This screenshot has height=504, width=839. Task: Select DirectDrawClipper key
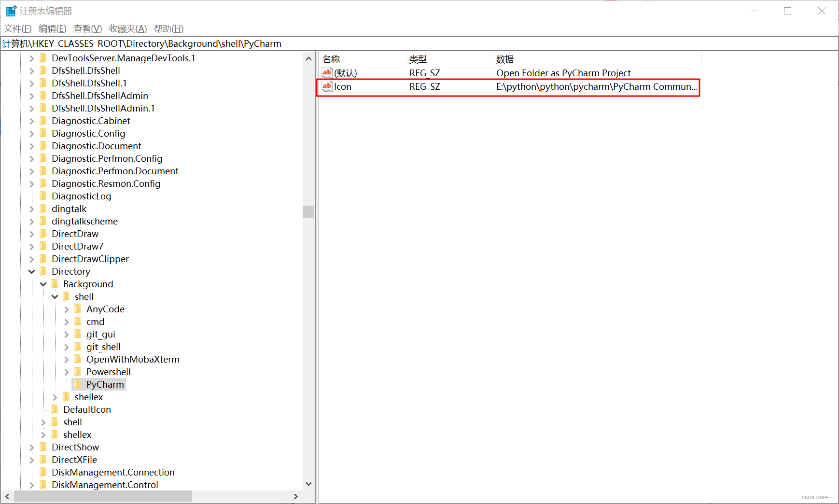pos(90,259)
